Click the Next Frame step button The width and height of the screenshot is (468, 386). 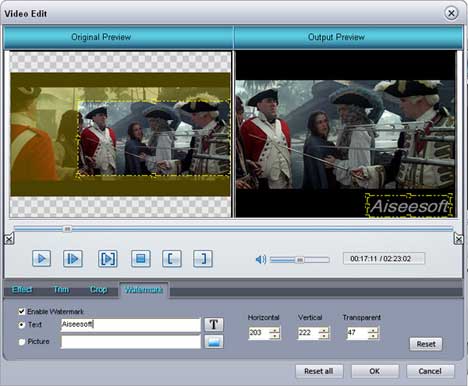(73, 258)
